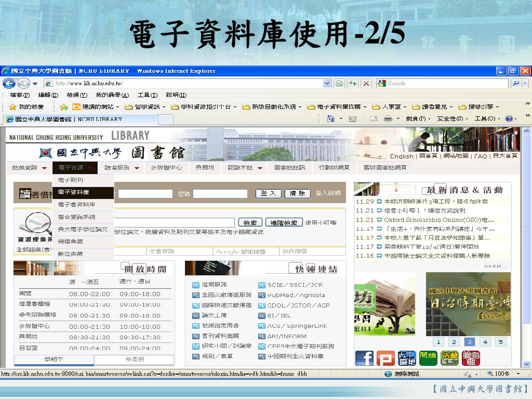Image resolution: width=532 pixels, height=399 pixels.
Task: Open the FAQ link in header
Action: 481,156
